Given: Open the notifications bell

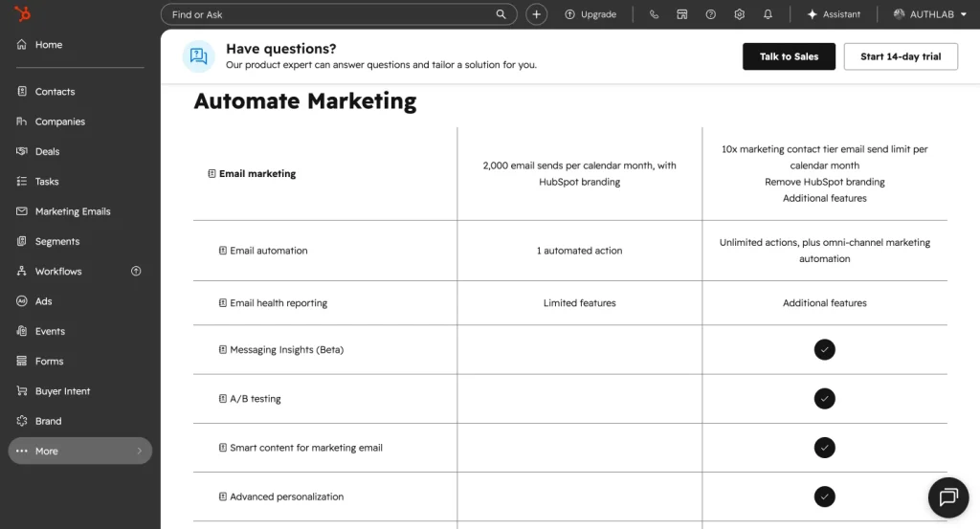Looking at the screenshot, I should click(x=768, y=14).
